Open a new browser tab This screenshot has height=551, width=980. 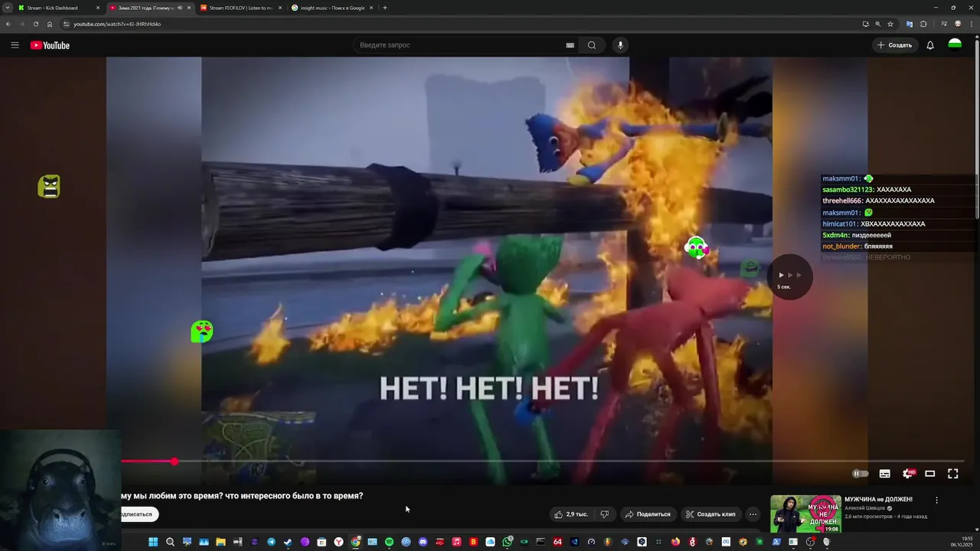pyautogui.click(x=384, y=8)
